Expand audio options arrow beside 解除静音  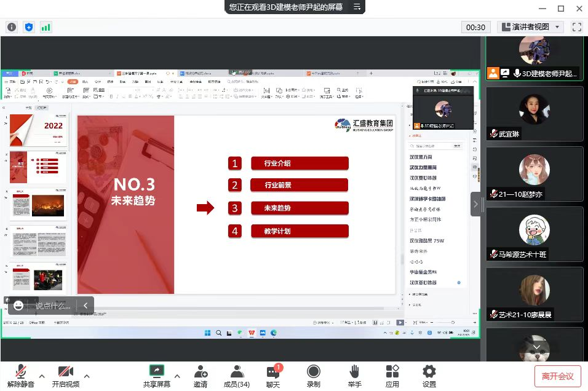(x=42, y=376)
